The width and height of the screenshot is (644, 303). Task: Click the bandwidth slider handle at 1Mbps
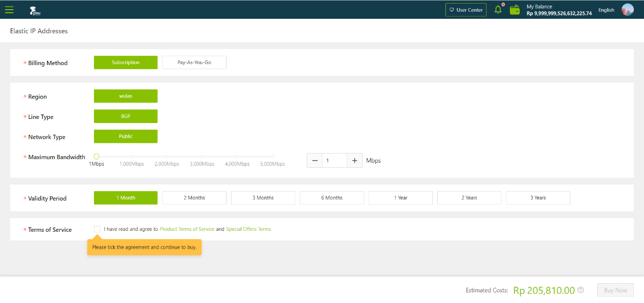pyautogui.click(x=96, y=157)
